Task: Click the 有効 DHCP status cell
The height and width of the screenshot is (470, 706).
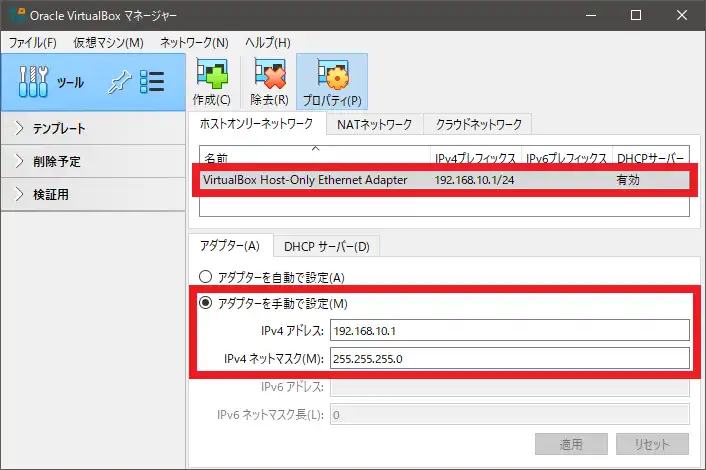Action: click(x=628, y=180)
